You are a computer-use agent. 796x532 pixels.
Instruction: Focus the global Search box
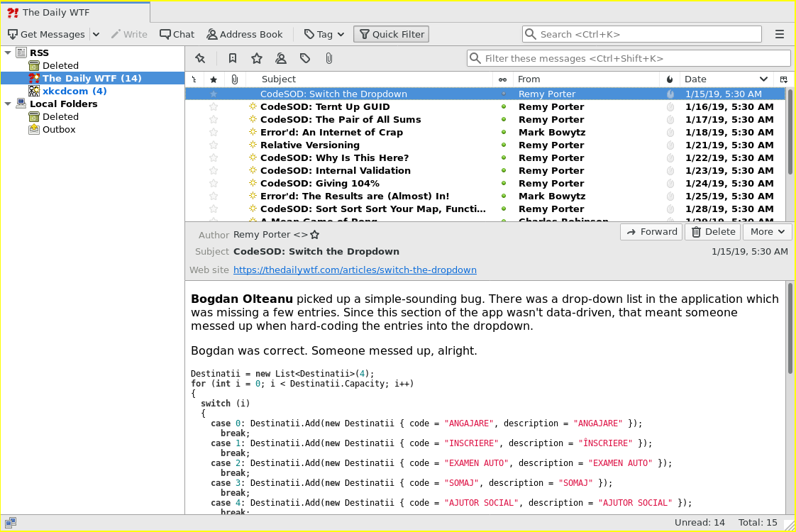641,34
